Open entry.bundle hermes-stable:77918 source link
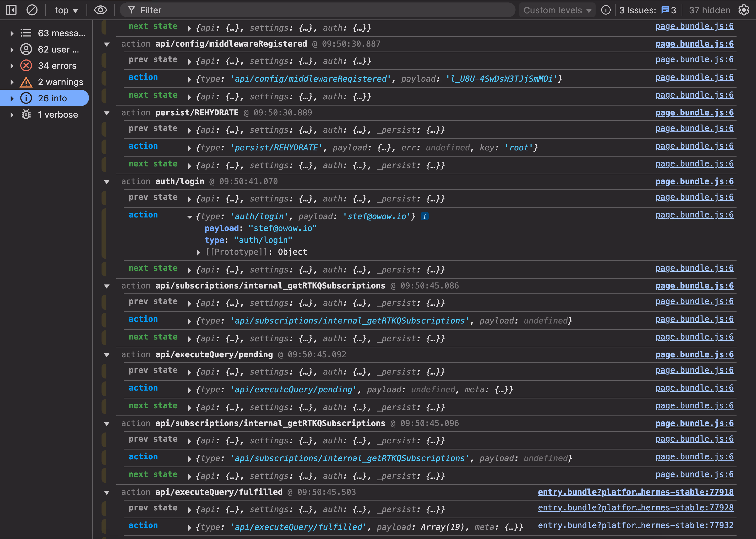Viewport: 756px width, 539px height. (636, 492)
